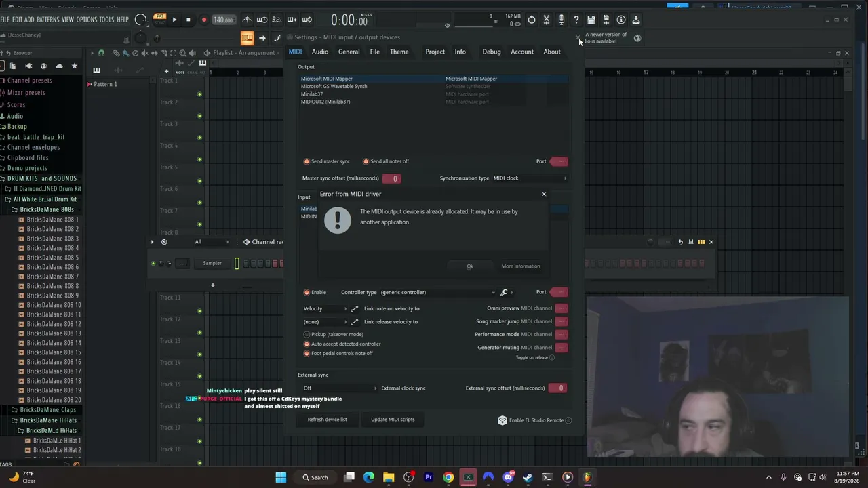
Task: Click the link icon beside (none)
Action: [x=354, y=321]
